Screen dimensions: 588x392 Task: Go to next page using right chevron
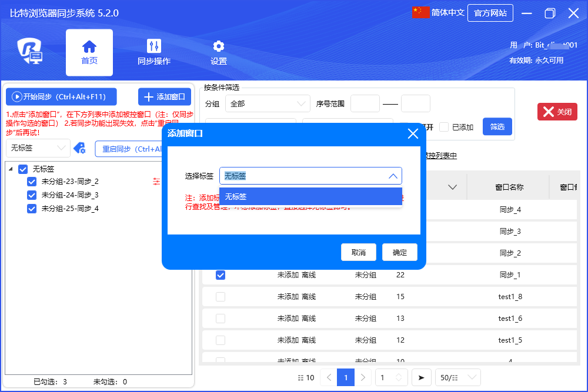(x=364, y=377)
